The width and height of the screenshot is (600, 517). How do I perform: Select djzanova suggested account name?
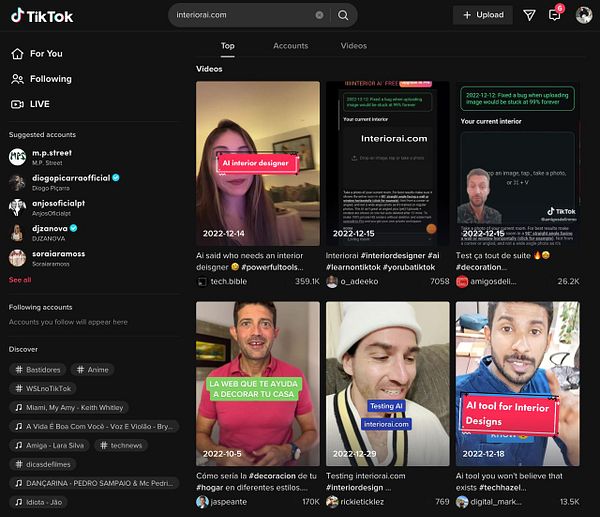coord(50,228)
